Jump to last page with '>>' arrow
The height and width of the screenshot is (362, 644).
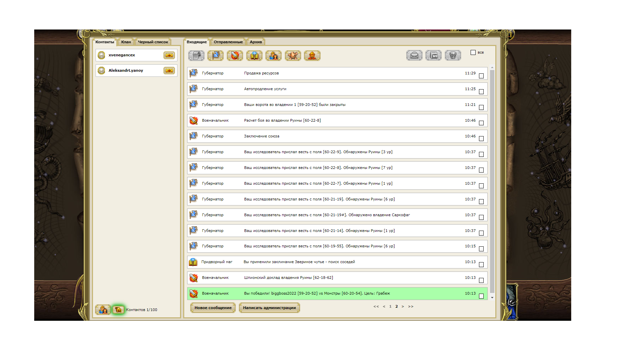(411, 307)
